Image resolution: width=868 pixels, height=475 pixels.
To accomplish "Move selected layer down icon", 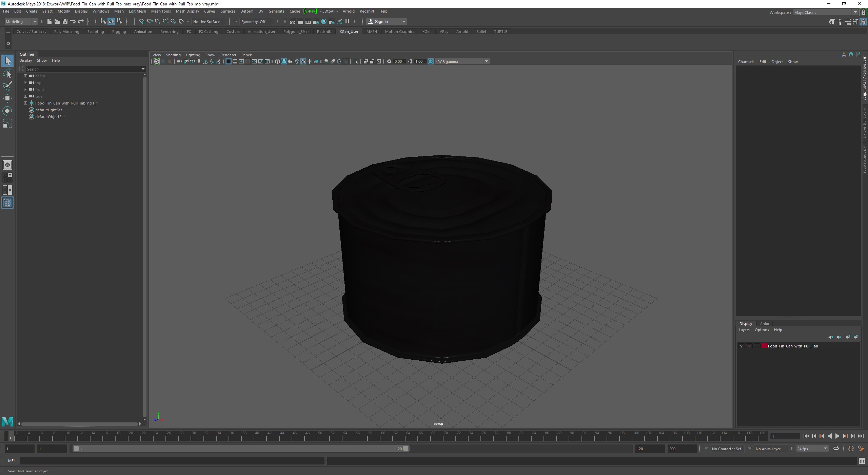I will (x=839, y=337).
